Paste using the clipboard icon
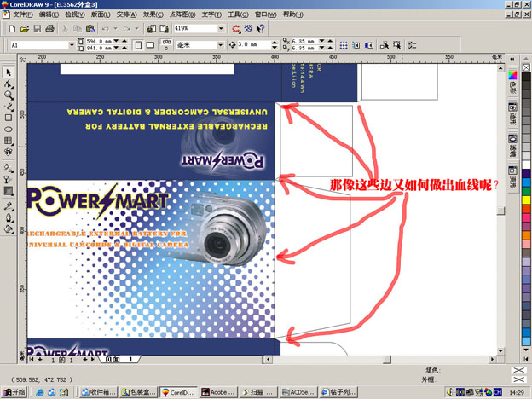 [90, 29]
